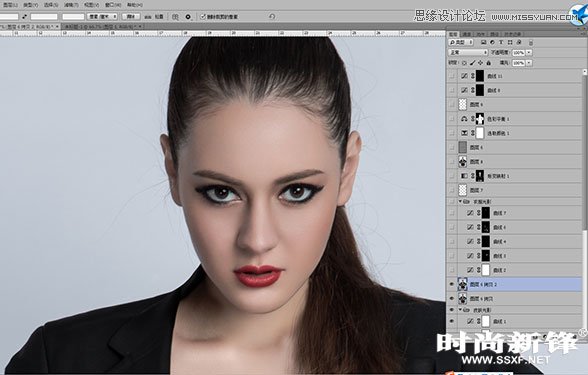Viewport: 588px width, 375px height.
Task: Open the resolution unit dropdown in options bar
Action: [102, 16]
